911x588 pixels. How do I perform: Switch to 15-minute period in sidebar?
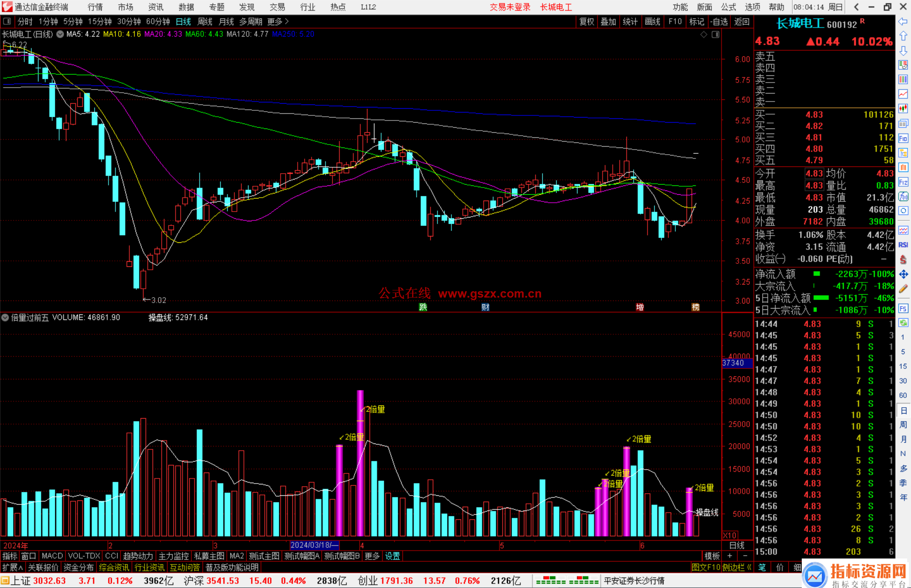click(903, 366)
